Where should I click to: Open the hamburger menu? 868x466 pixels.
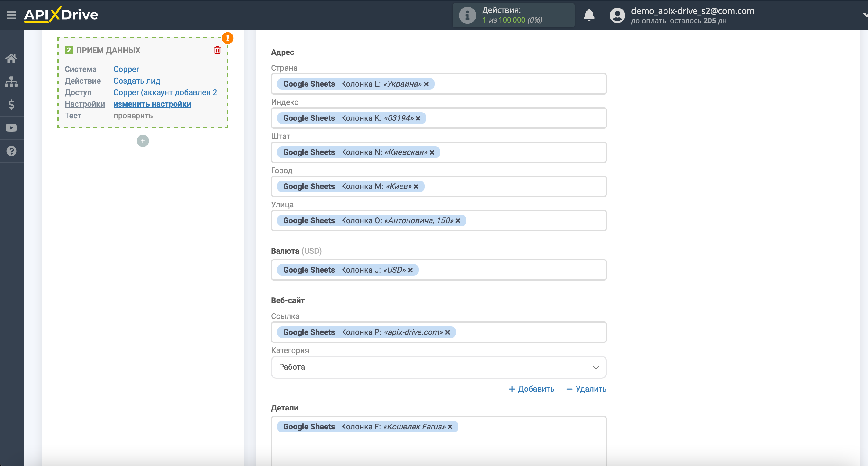coord(12,15)
